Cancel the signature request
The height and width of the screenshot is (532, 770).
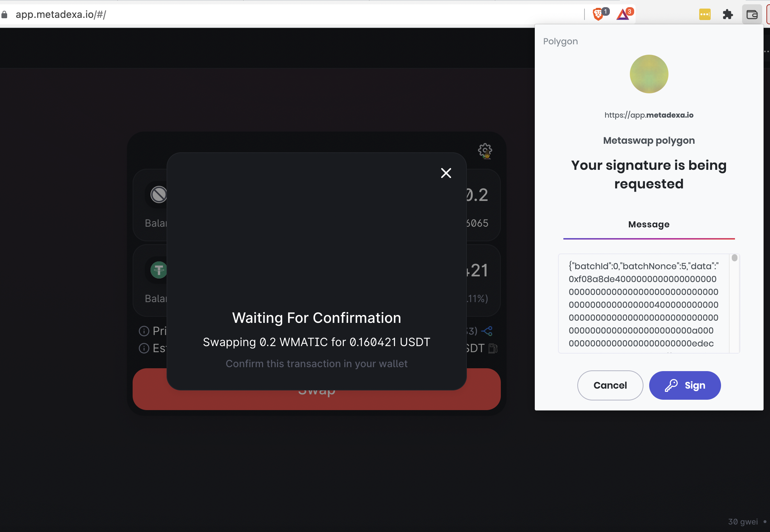pyautogui.click(x=610, y=385)
